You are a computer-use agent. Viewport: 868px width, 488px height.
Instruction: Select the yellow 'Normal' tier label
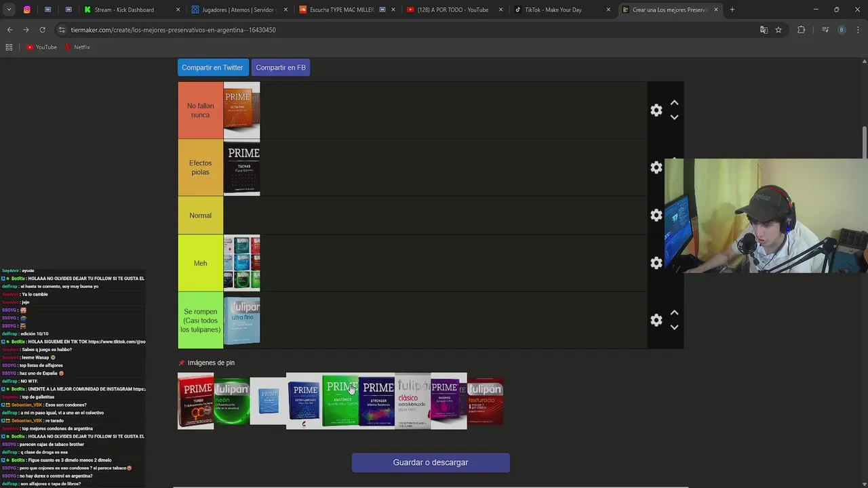click(200, 216)
